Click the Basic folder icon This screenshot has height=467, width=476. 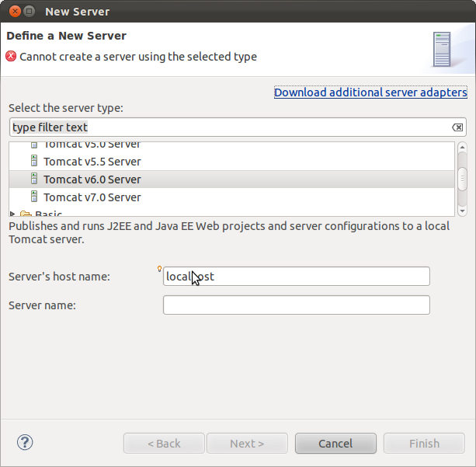(26, 213)
